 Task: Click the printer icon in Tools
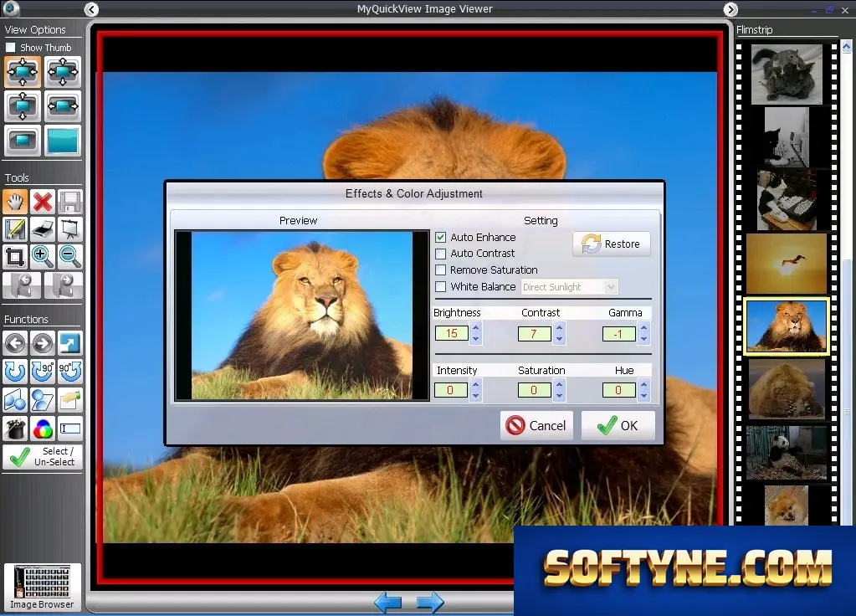tap(43, 229)
